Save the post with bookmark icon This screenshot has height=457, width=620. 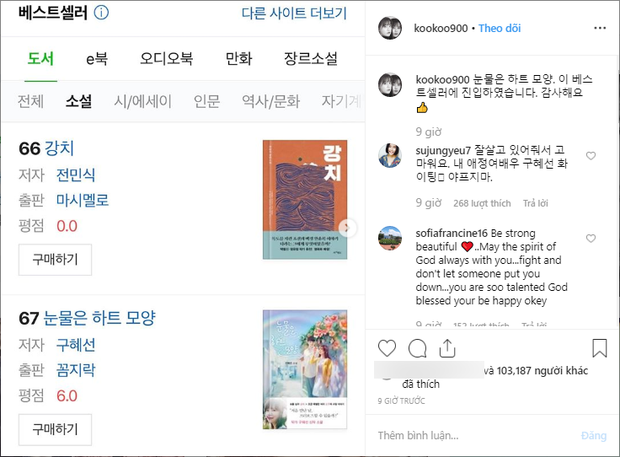(x=599, y=348)
